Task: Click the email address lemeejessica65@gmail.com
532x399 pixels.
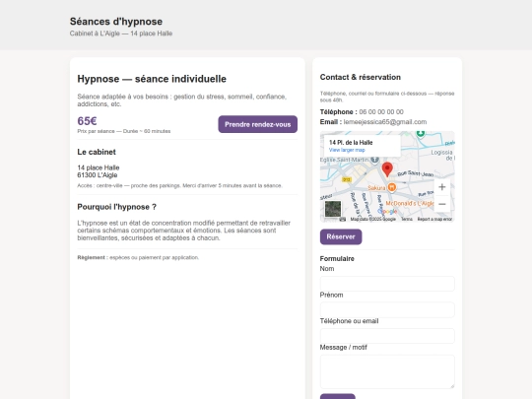Action: [385, 122]
